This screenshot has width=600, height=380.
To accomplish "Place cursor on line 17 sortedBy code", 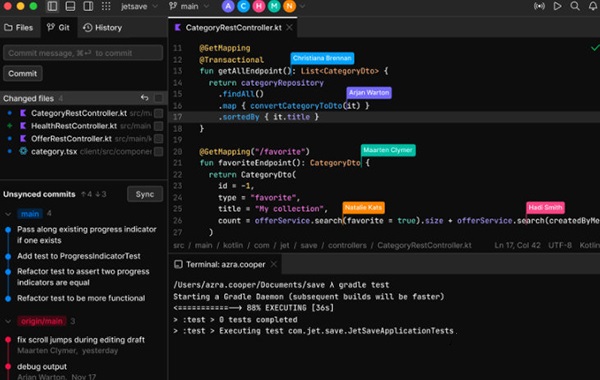I will tap(268, 117).
